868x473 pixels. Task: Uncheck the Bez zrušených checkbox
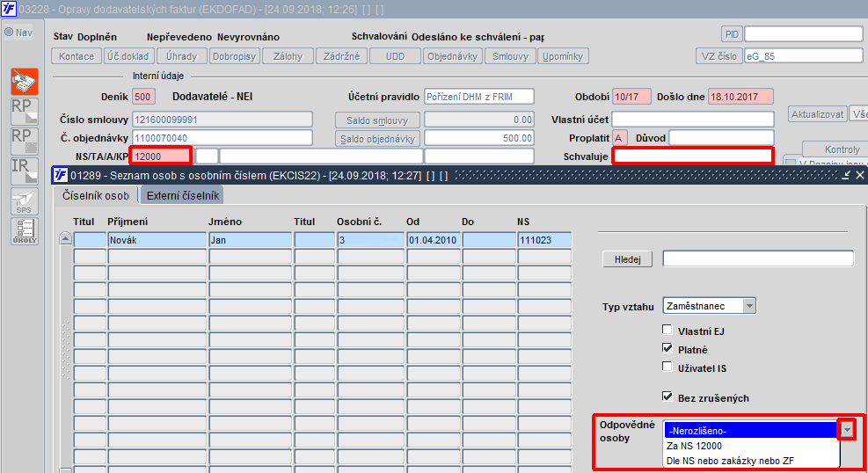pos(667,397)
